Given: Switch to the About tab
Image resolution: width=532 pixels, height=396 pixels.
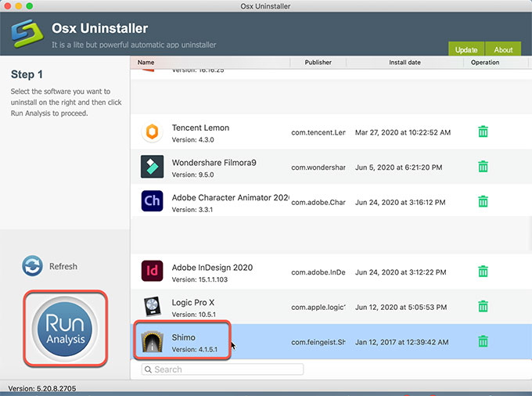Looking at the screenshot, I should pos(503,49).
